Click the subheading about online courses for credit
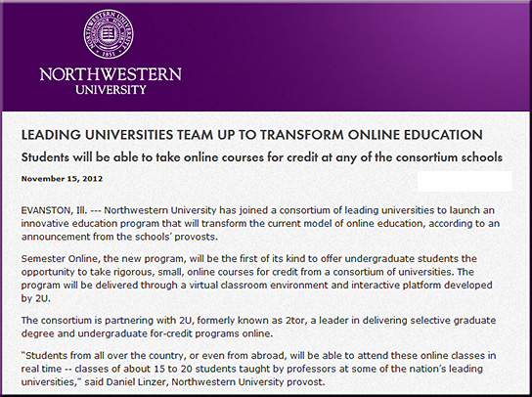 [261, 157]
